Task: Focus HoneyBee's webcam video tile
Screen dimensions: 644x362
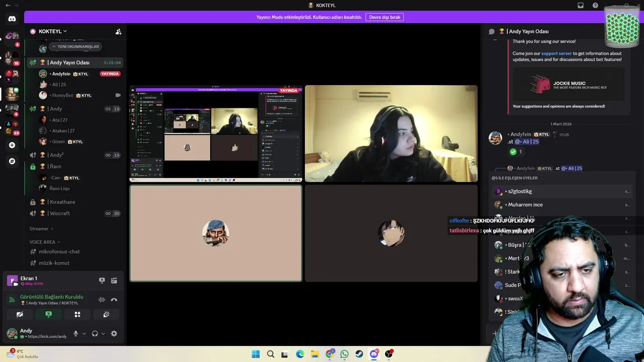Action: tap(391, 133)
